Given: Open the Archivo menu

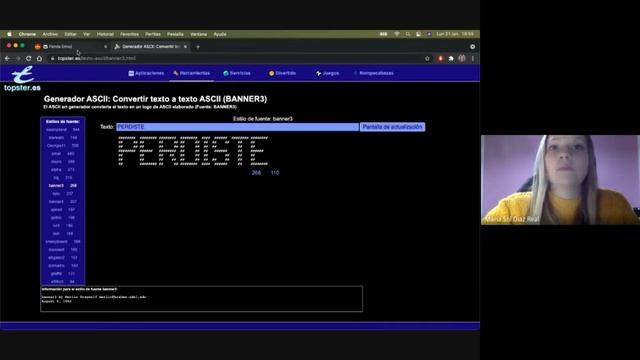Looking at the screenshot, I should (50, 34).
